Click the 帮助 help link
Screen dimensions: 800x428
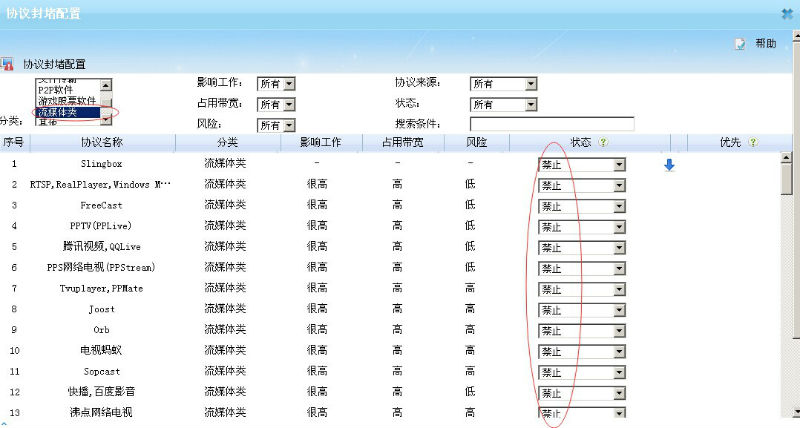coord(766,44)
